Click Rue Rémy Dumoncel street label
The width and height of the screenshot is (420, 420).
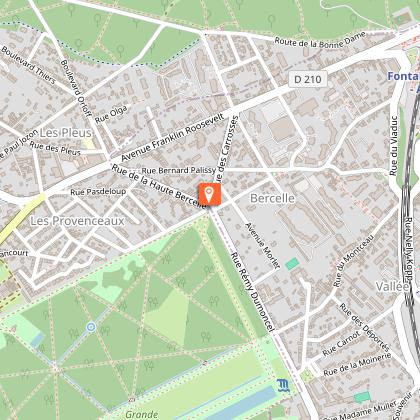click(253, 292)
